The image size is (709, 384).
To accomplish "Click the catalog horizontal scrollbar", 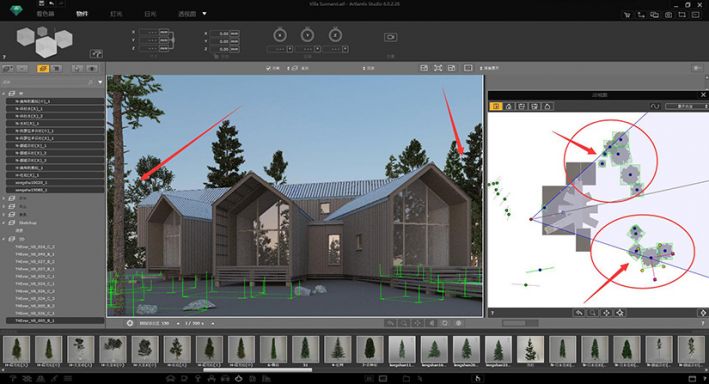I will [258, 370].
